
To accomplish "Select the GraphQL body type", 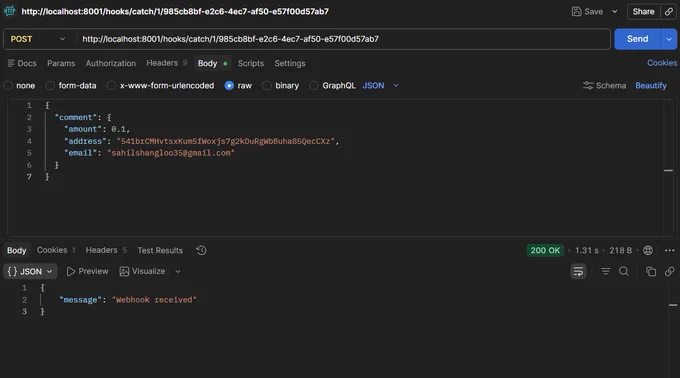I will (314, 86).
